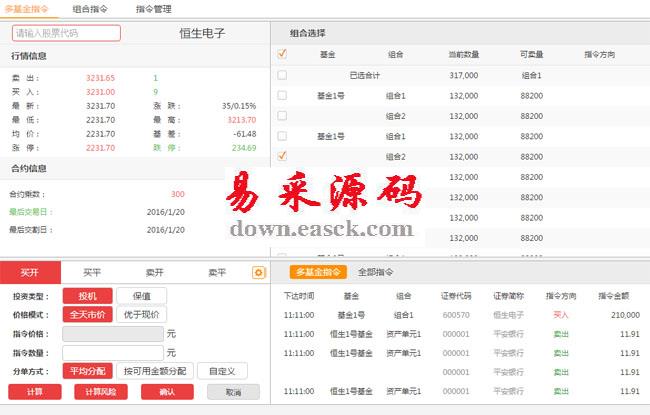Cancel the order with 取消
650x415 pixels.
(x=233, y=392)
